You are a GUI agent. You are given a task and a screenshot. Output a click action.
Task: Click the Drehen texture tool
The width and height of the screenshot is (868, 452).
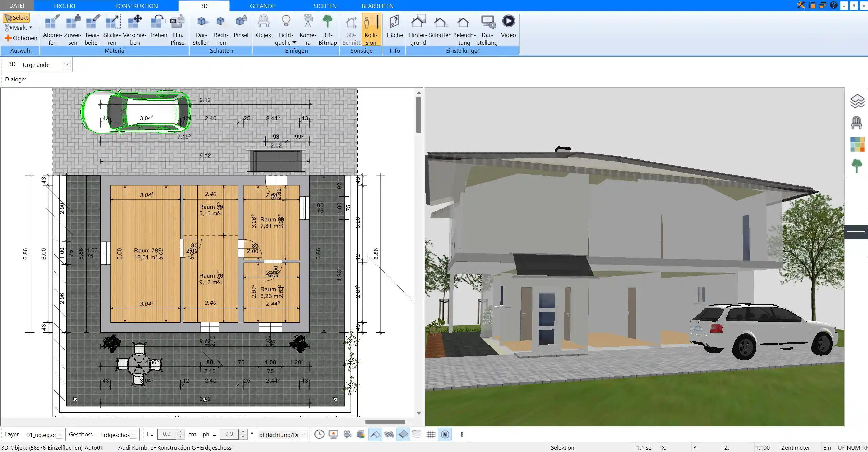pyautogui.click(x=158, y=26)
